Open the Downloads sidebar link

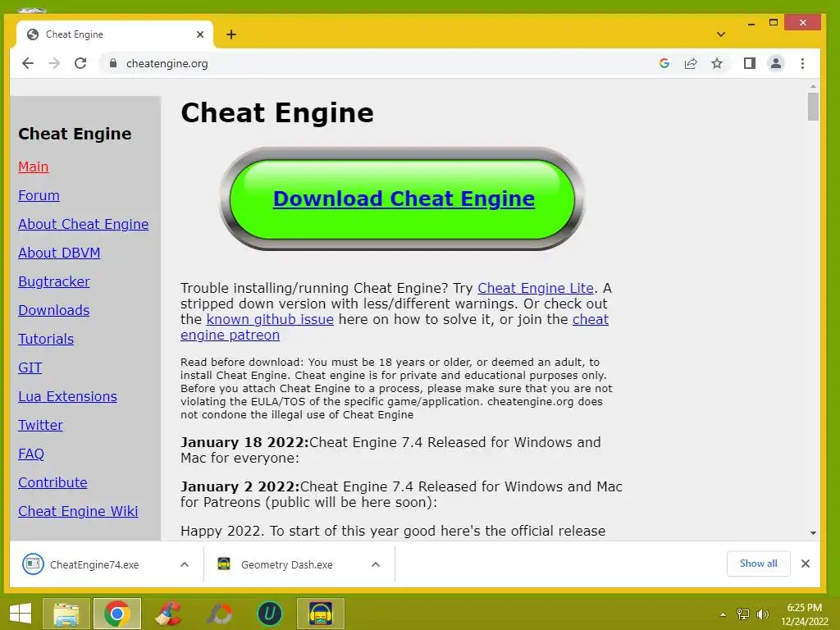tap(53, 310)
